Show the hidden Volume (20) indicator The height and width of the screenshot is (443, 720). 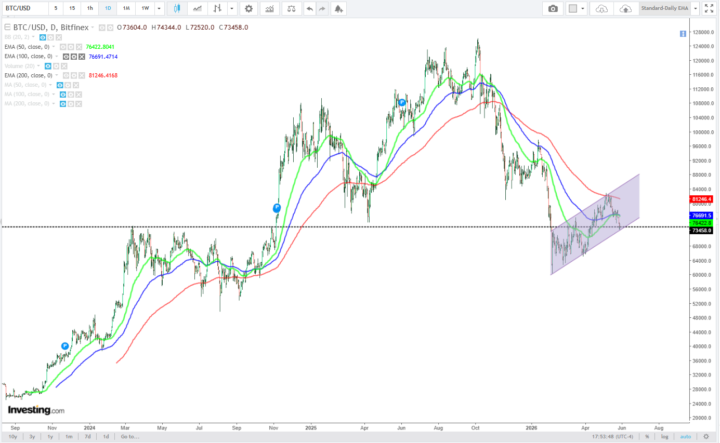coord(48,66)
